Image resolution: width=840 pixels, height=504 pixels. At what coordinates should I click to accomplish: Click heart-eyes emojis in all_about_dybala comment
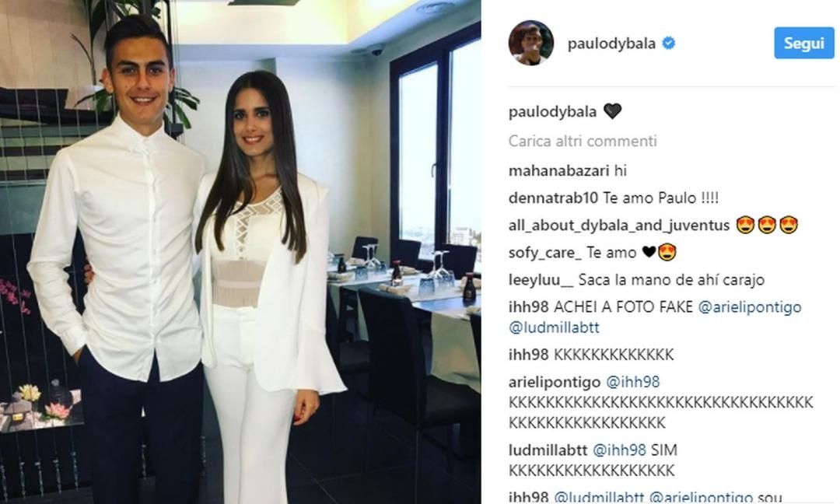(x=767, y=225)
